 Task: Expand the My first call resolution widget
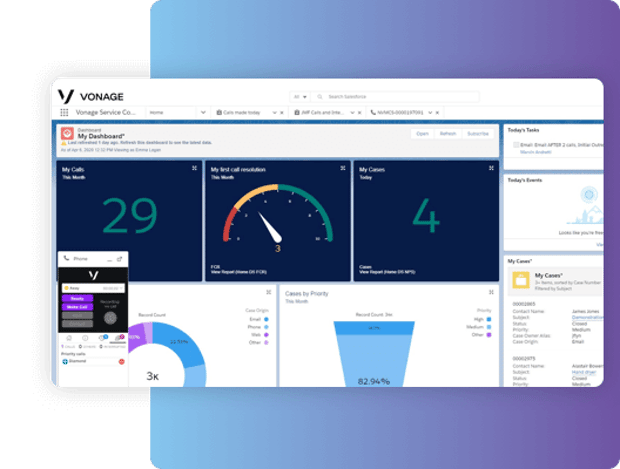pyautogui.click(x=343, y=168)
